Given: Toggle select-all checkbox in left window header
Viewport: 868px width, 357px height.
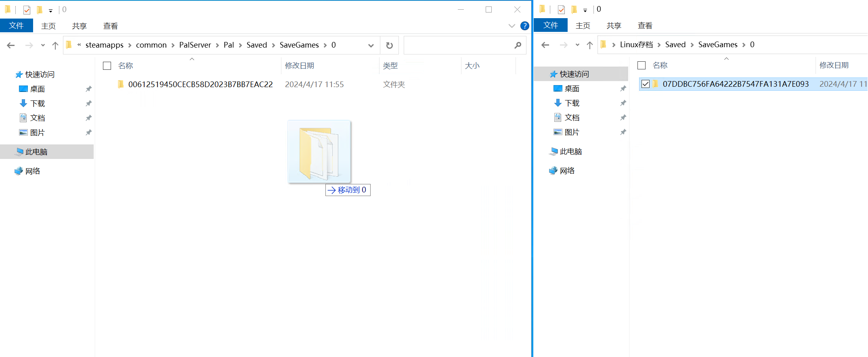Looking at the screenshot, I should [107, 66].
